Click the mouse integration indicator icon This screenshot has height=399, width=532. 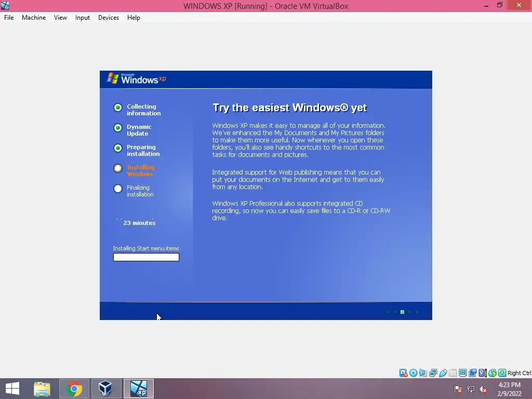point(493,373)
